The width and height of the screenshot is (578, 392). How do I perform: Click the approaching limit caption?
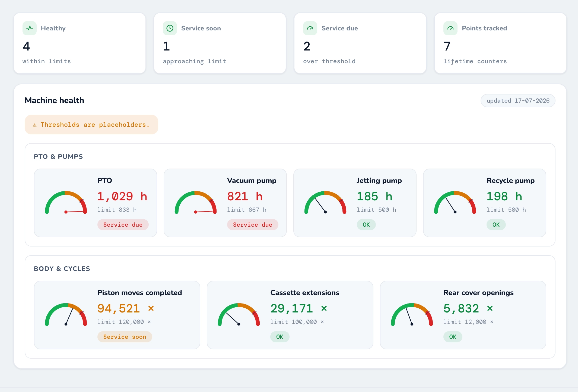point(195,61)
